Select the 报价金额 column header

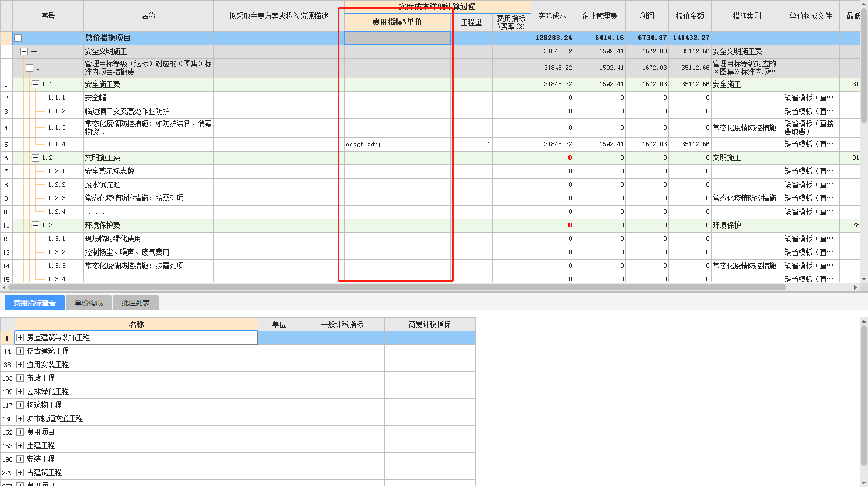[x=690, y=16]
